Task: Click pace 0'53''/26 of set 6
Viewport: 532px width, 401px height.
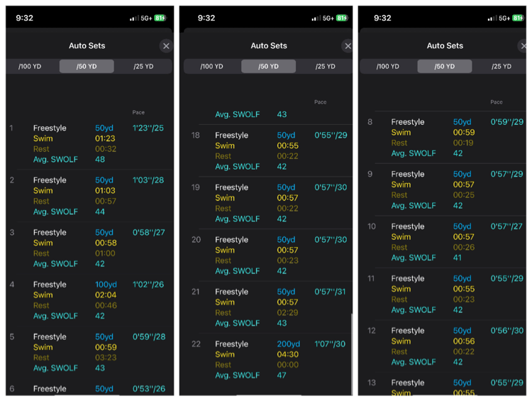Action: [x=149, y=388]
